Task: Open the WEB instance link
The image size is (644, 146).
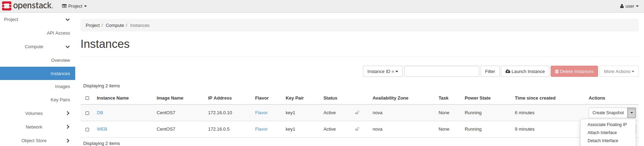Action: pos(102,129)
